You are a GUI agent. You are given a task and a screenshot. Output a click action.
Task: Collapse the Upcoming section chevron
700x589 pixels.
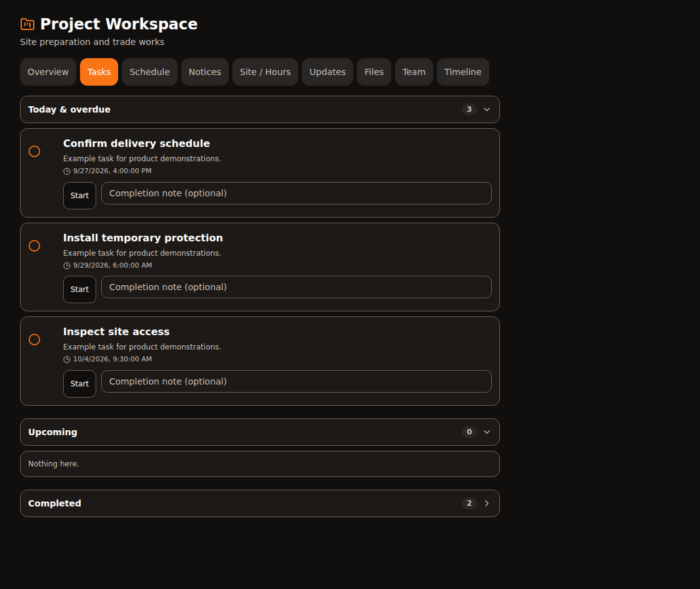[x=487, y=432]
